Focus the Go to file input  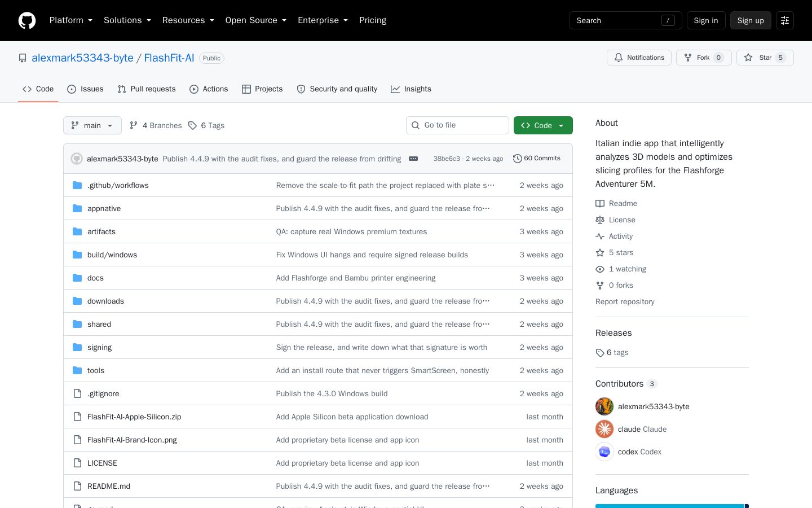tap(457, 125)
